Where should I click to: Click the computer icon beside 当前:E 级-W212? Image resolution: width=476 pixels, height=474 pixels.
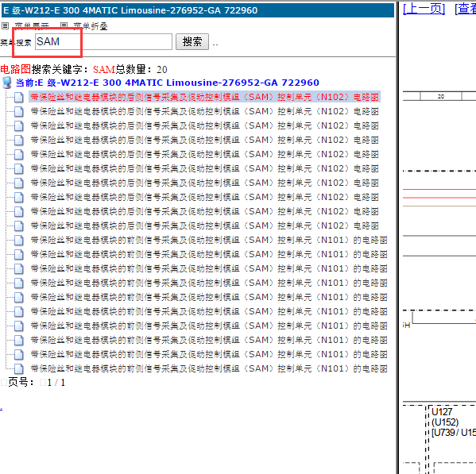tap(7, 83)
